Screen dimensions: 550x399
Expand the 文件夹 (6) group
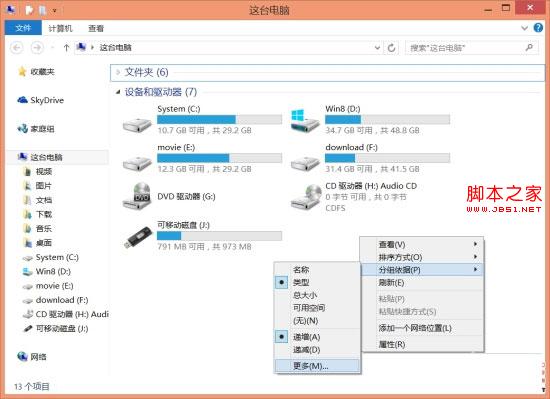click(118, 72)
